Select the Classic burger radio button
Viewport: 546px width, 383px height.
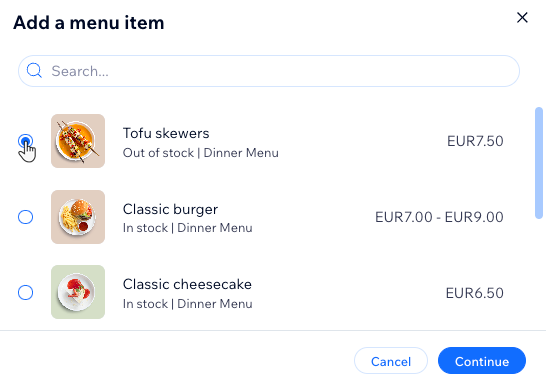[x=25, y=217]
